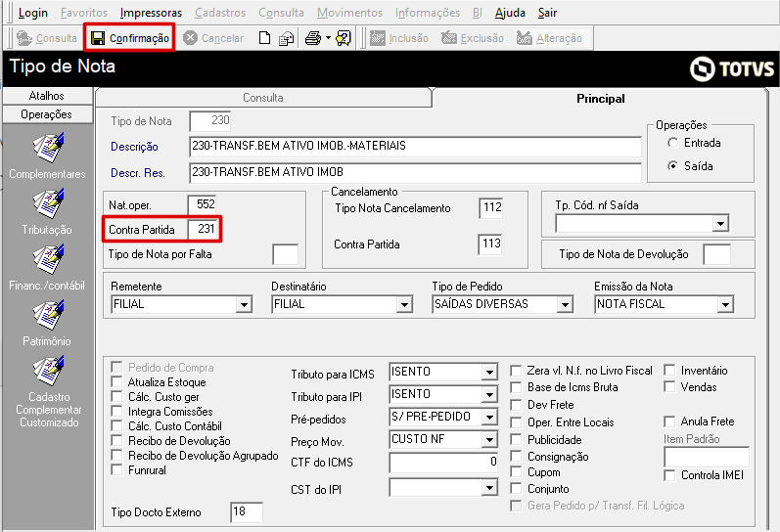This screenshot has width=780, height=532.
Task: Check the Funrural checkbox
Action: point(116,469)
